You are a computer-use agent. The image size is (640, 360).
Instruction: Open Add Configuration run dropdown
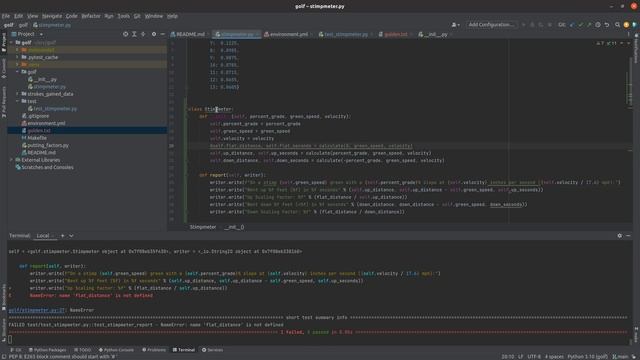(x=491, y=25)
